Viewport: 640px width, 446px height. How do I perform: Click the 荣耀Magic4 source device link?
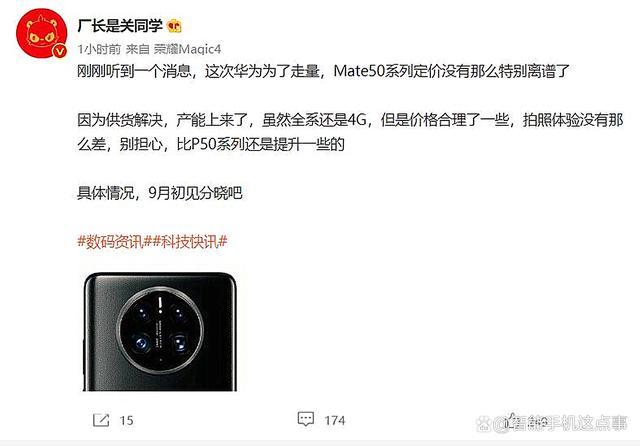[187, 49]
